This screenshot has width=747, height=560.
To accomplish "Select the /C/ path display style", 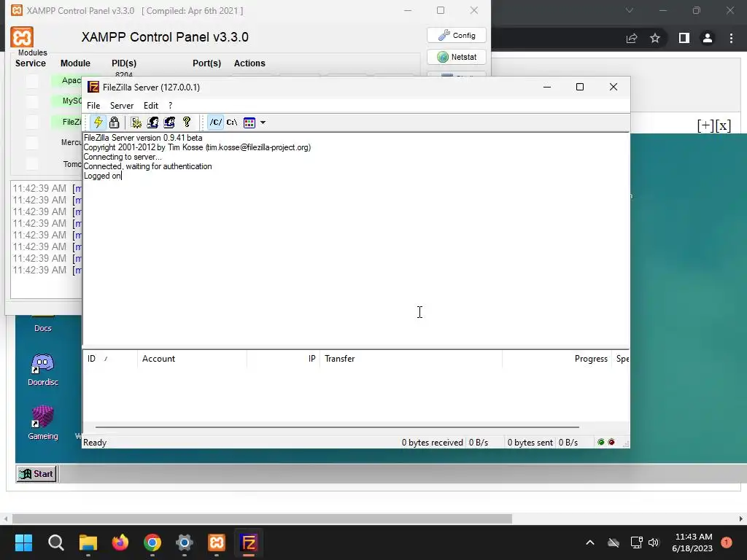I will coord(216,122).
